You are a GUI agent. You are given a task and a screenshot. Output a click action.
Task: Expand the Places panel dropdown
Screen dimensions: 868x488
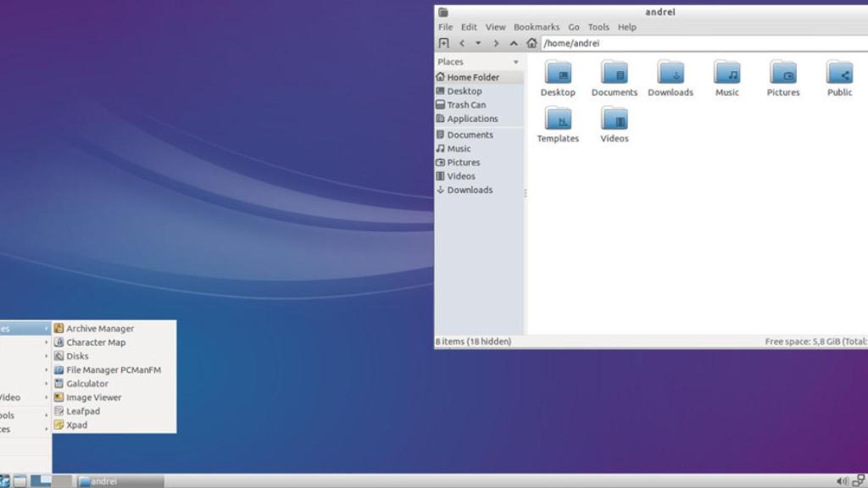(516, 61)
